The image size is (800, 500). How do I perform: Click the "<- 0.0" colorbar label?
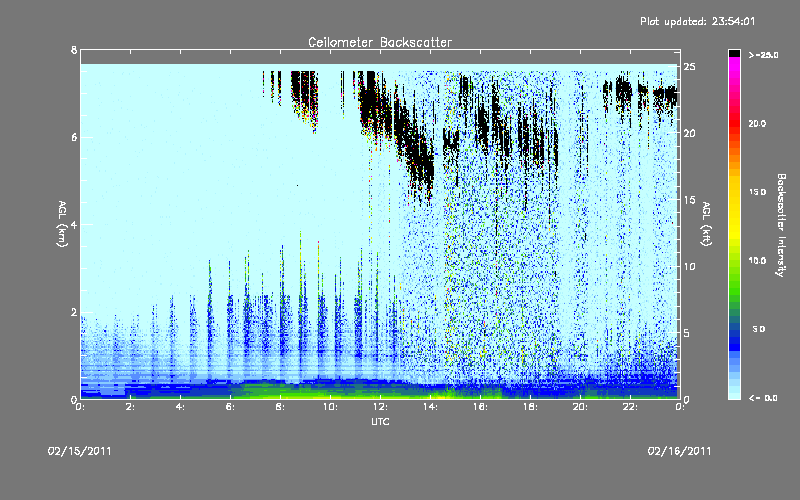click(x=763, y=398)
